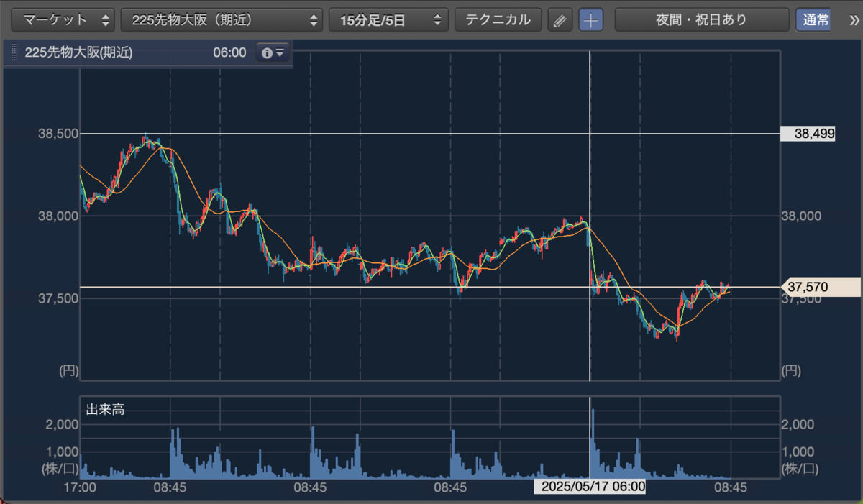The width and height of the screenshot is (863, 504).
Task: Open the info dropdown icon in chart header
Action: coord(273,52)
